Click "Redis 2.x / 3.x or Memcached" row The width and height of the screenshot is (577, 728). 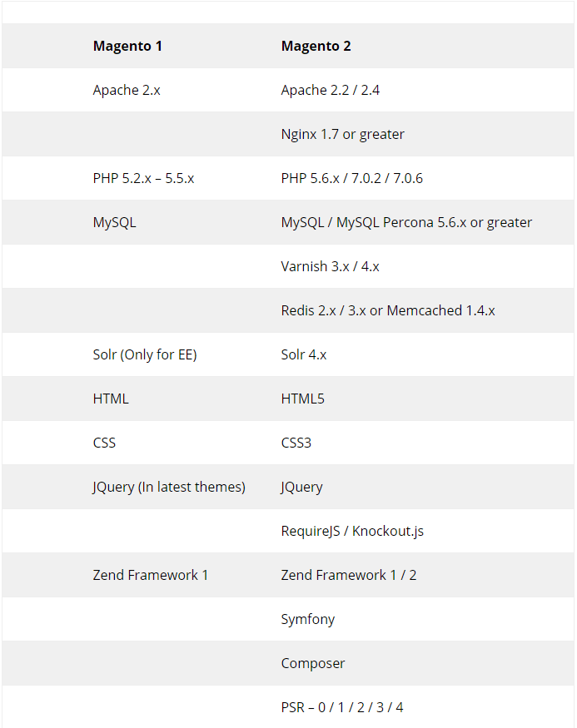click(x=388, y=310)
